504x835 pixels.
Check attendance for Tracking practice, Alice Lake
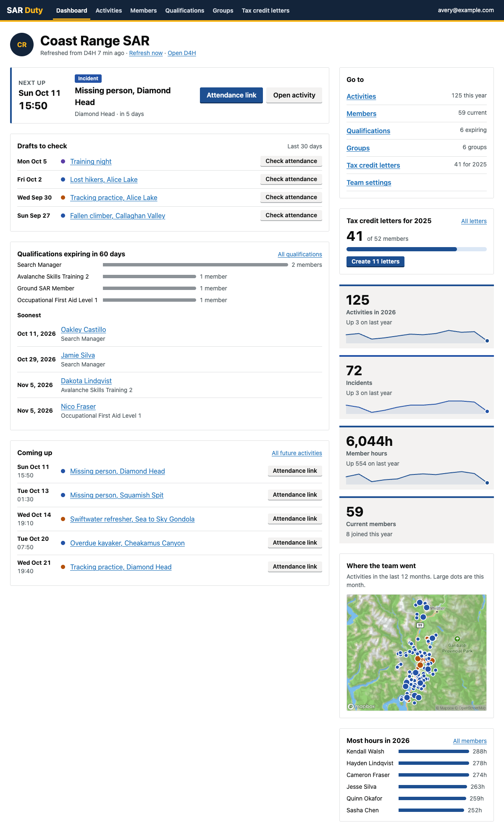291,198
